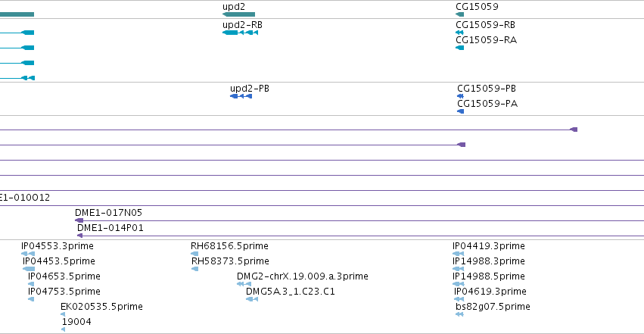Select the DME1-014P01 clone label
Image resolution: width=644 pixels, height=334 pixels.
110,228
